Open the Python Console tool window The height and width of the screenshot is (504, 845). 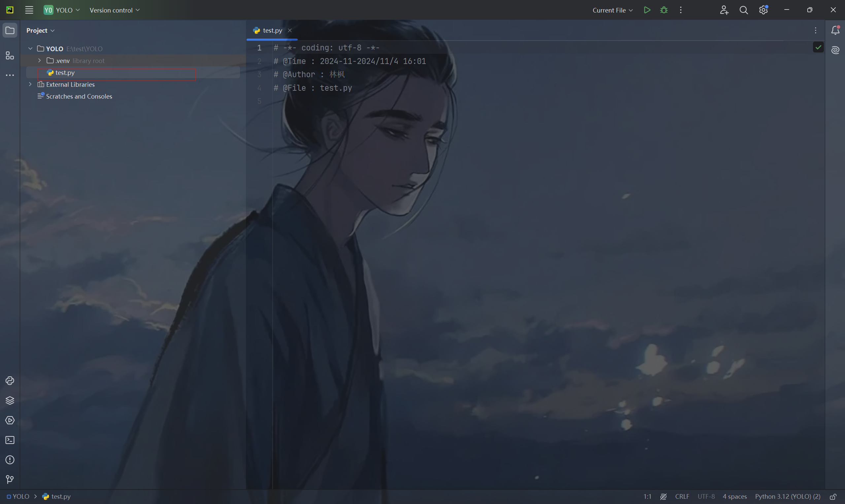pos(10,381)
